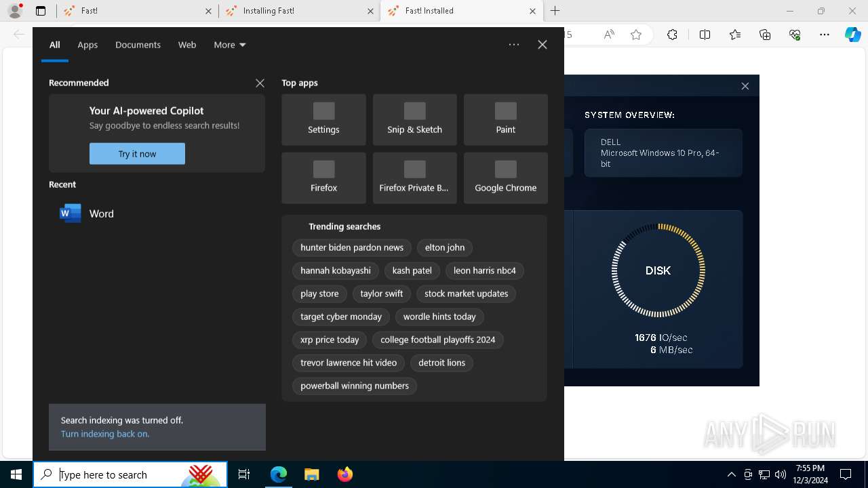The height and width of the screenshot is (488, 868).
Task: Choose the play store trending search
Action: tap(319, 293)
